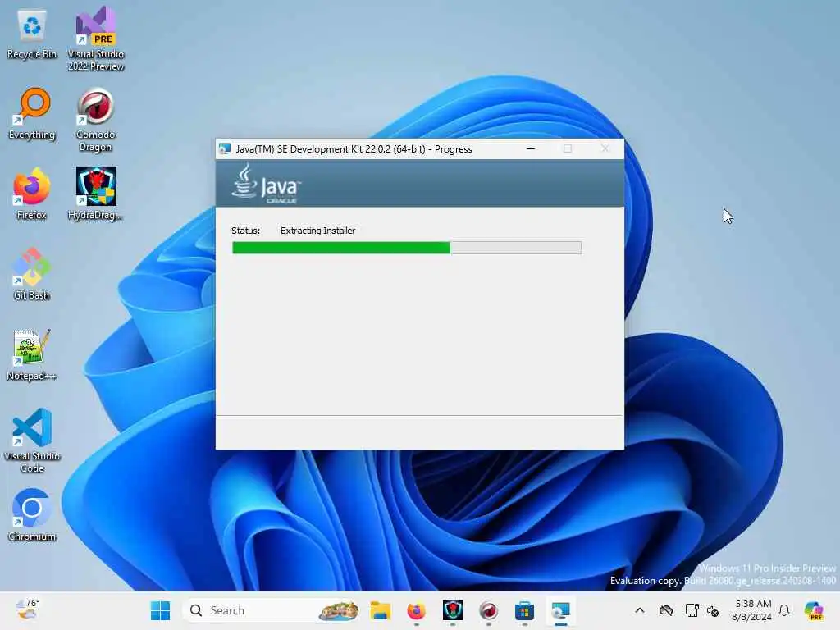Image resolution: width=840 pixels, height=630 pixels.
Task: Select the Visual Studio Code desktop shortcut
Action: click(32, 441)
